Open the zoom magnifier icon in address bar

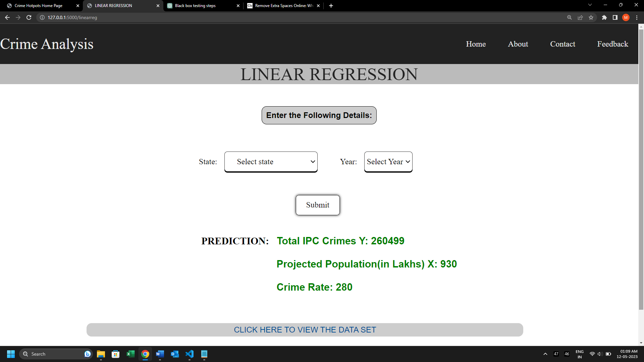(x=569, y=17)
